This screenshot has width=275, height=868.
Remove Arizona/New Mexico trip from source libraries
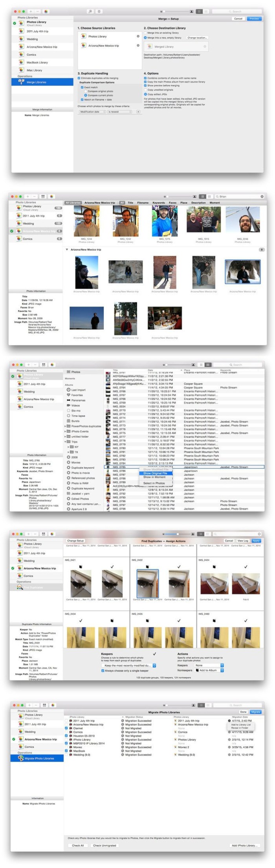pos(138,46)
